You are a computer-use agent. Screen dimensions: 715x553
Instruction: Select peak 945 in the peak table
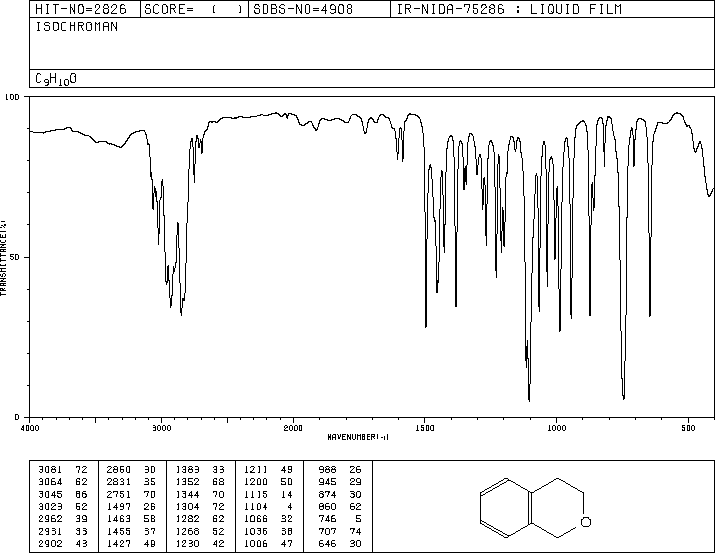(327, 482)
